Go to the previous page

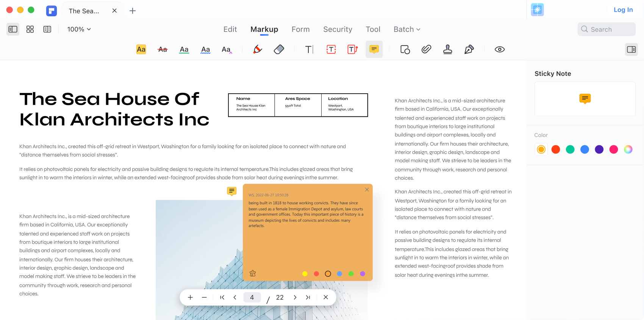point(235,298)
